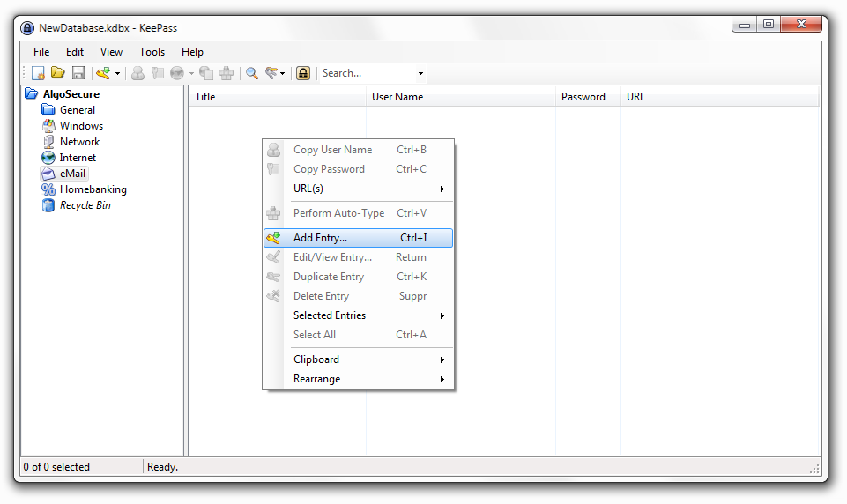Open the File menu

pyautogui.click(x=41, y=52)
